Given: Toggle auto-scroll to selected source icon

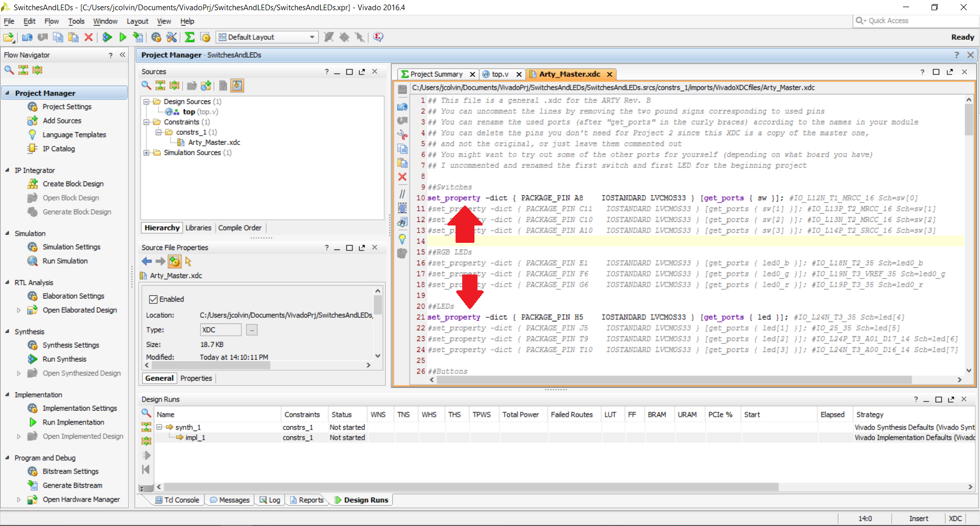Looking at the screenshot, I should (237, 85).
